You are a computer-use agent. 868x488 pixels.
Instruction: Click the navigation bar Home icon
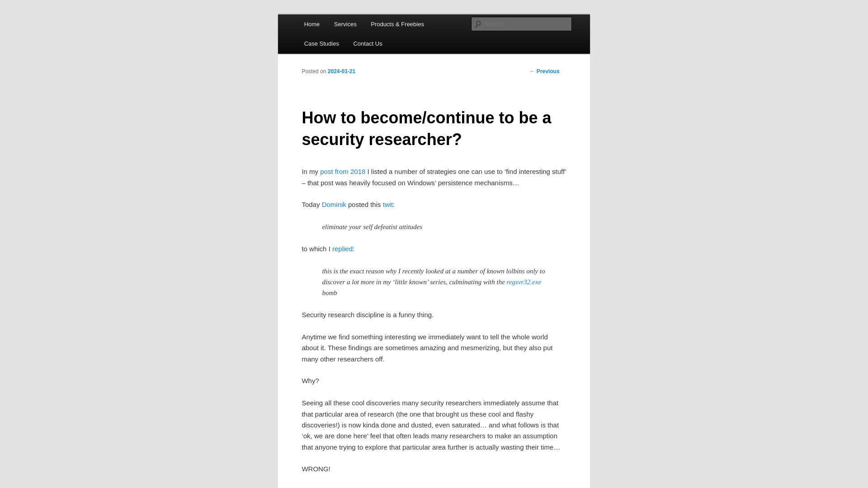click(312, 24)
